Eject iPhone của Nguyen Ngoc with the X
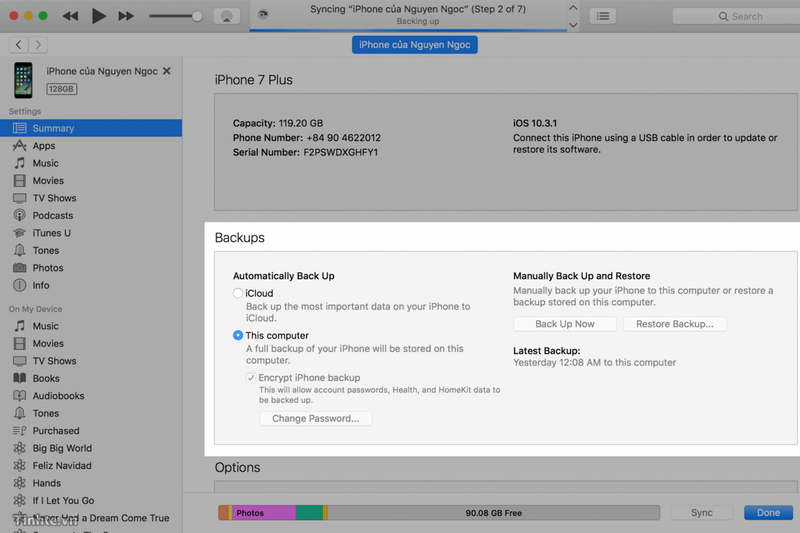 (167, 71)
